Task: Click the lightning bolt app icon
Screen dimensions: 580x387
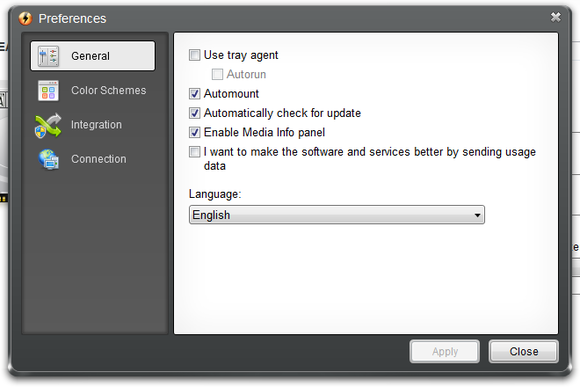Action: pos(26,18)
